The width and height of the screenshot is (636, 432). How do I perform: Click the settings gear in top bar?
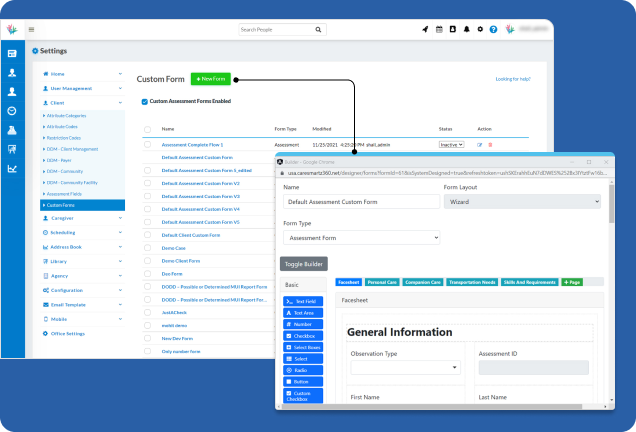coord(480,30)
